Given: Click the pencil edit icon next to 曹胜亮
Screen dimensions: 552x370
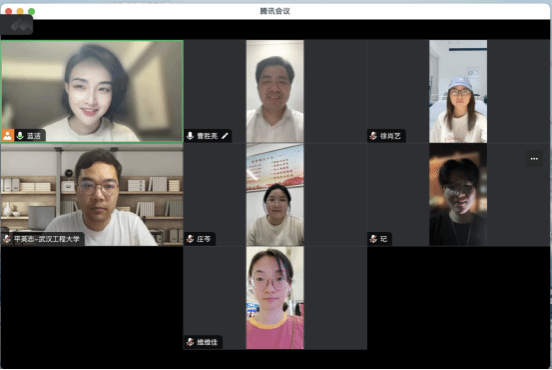Looking at the screenshot, I should [225, 136].
